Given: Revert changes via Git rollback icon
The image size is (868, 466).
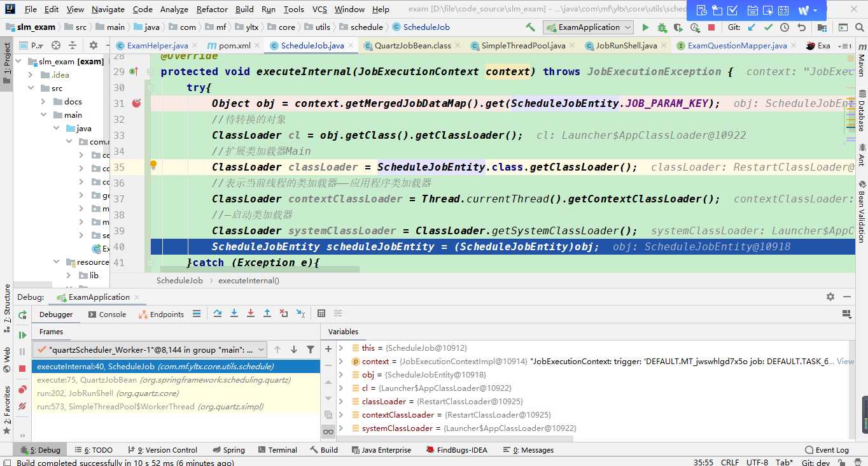Looking at the screenshot, I should (x=801, y=27).
